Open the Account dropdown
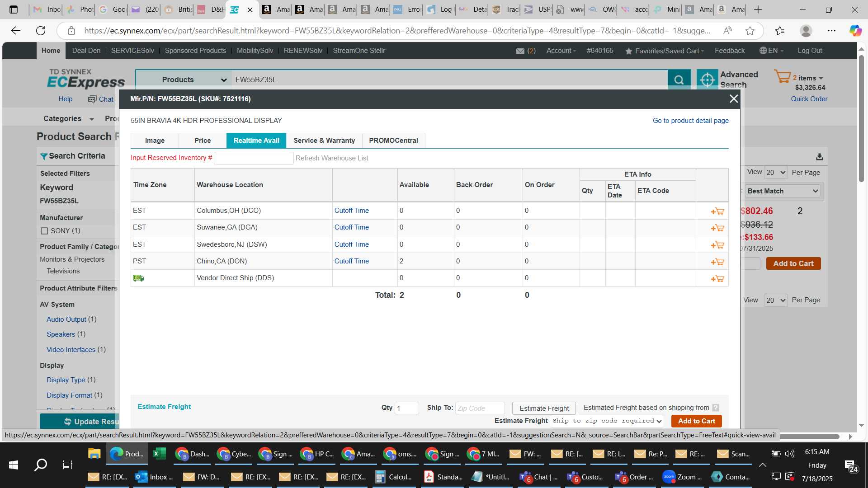Screen dimensions: 868x488 [x=561, y=51]
